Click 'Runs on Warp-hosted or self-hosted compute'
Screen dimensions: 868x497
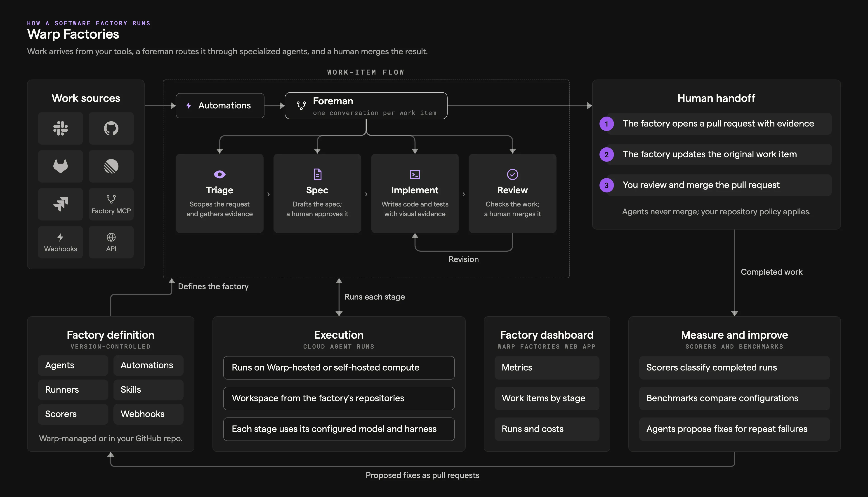339,368
